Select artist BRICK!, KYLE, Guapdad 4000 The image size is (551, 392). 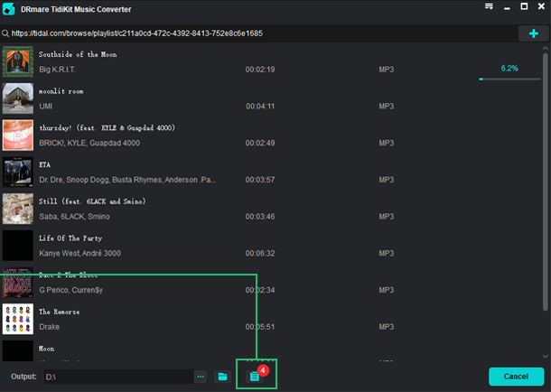coord(89,143)
